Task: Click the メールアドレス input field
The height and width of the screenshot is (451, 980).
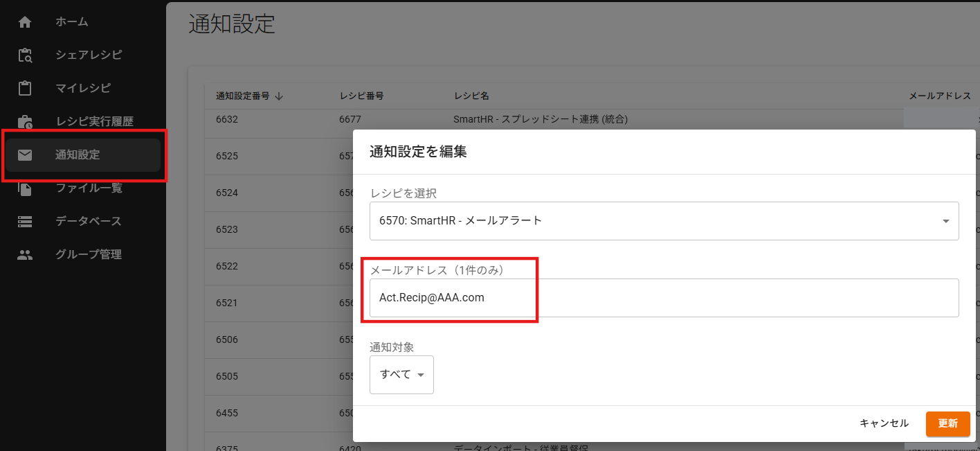Action: tap(664, 298)
